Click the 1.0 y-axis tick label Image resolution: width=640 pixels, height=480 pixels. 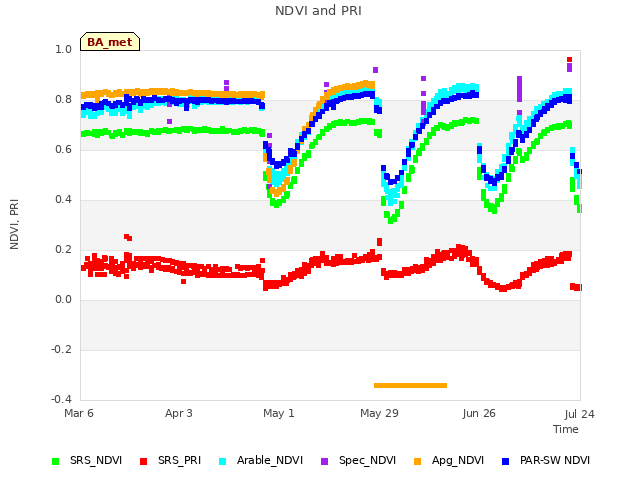point(63,49)
